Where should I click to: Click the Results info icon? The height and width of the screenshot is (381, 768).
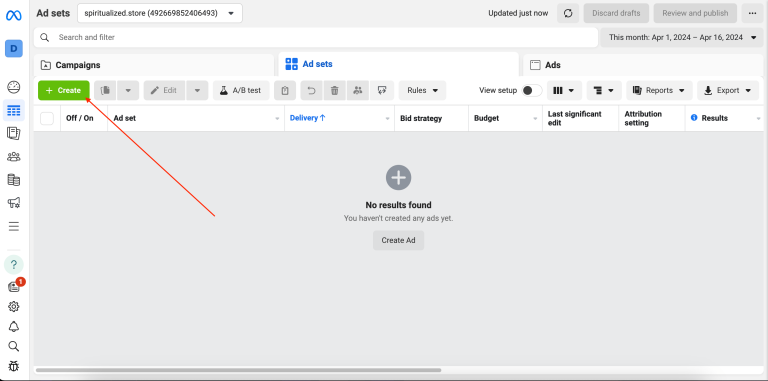[694, 118]
